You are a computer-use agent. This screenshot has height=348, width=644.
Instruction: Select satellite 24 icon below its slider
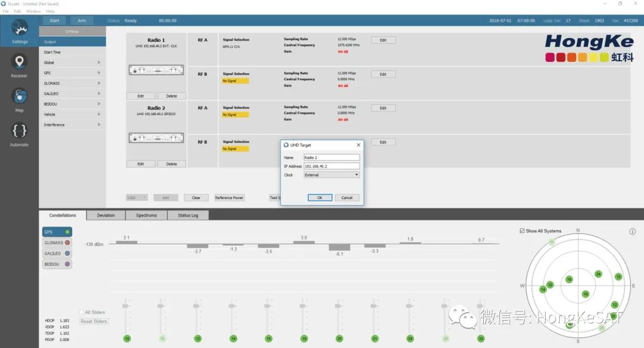point(410,338)
